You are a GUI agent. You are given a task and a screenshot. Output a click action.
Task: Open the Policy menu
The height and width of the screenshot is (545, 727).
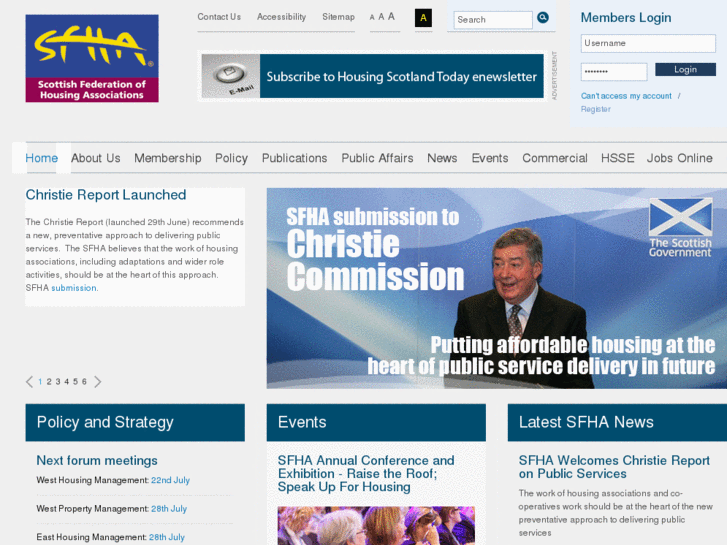pyautogui.click(x=231, y=158)
